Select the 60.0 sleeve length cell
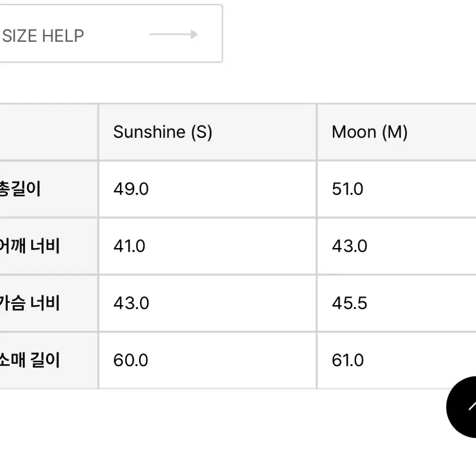 pos(208,360)
